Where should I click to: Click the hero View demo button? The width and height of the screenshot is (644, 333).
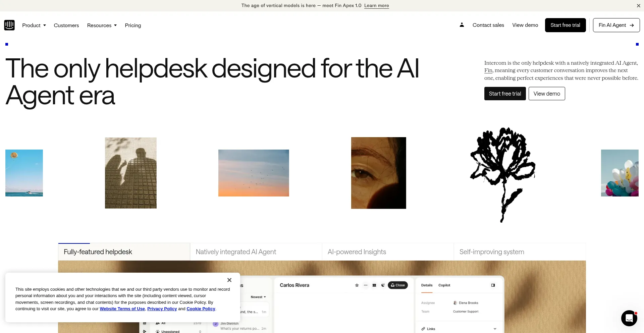[x=547, y=94]
